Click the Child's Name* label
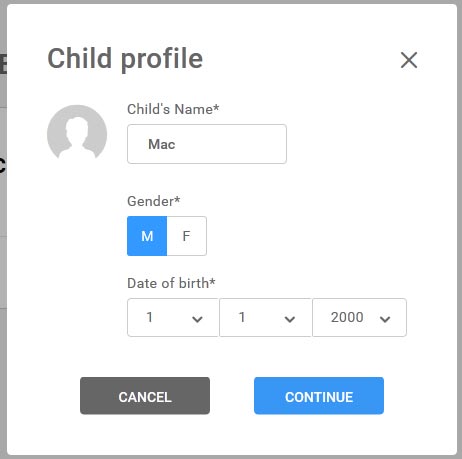This screenshot has height=459, width=462. 173,109
